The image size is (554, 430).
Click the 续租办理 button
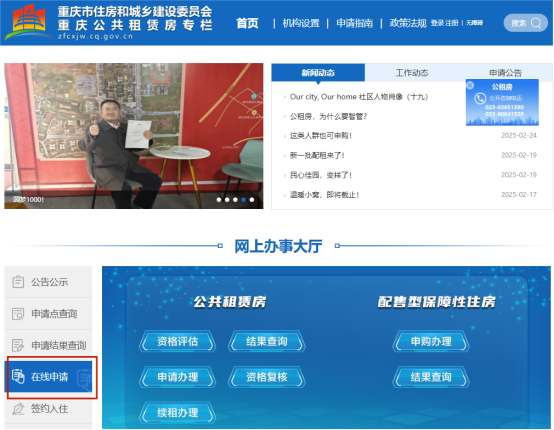177,412
